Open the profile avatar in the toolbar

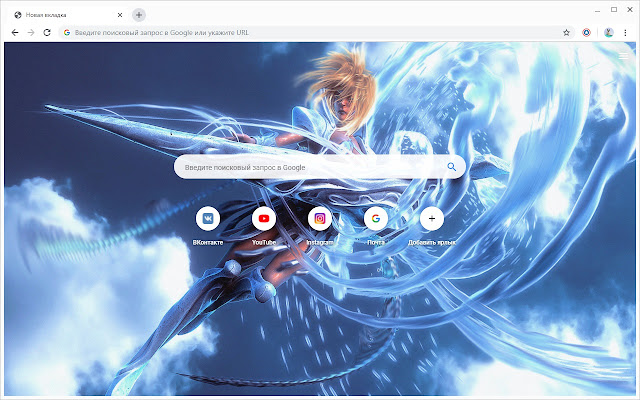[x=609, y=33]
